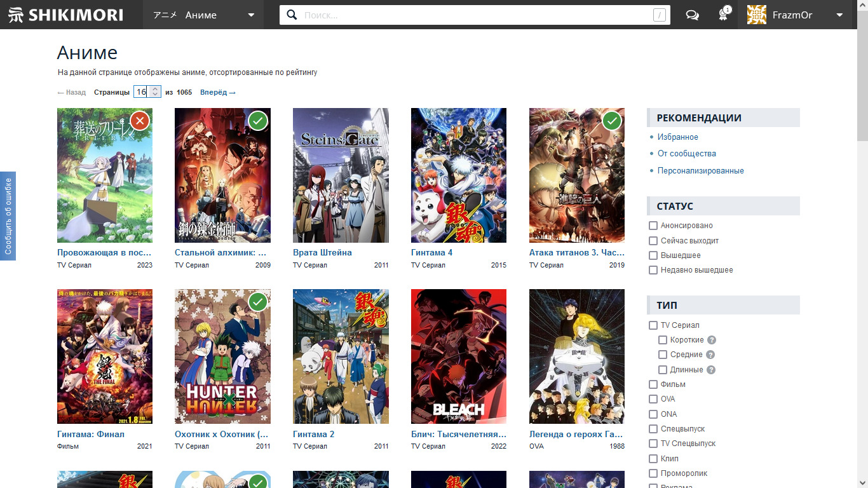
Task: Enable the ONA type checkbox
Action: pyautogui.click(x=653, y=414)
